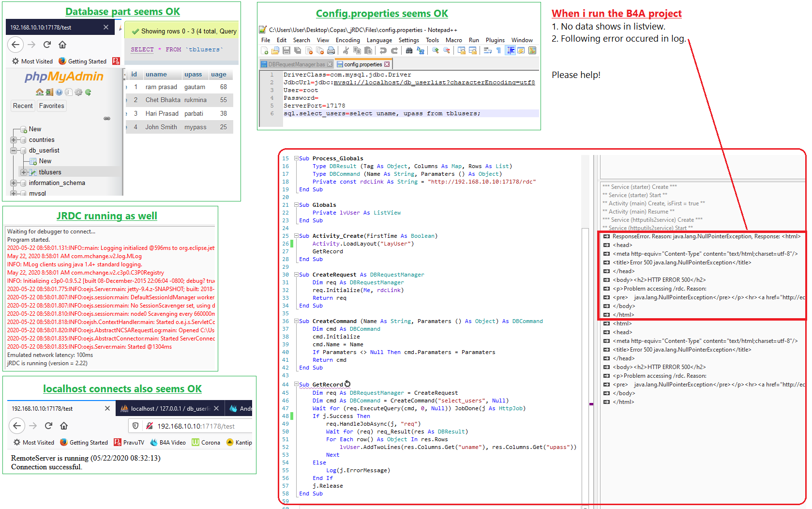Click the Redo arrow in Notepad++ toolbar
The height and width of the screenshot is (509, 812).
(x=394, y=50)
